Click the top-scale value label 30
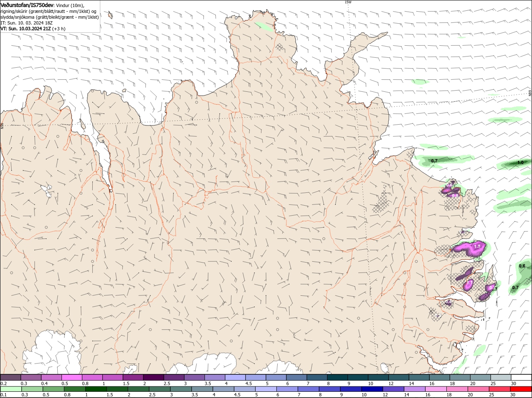This screenshot has width=532, height=398. tap(514, 383)
